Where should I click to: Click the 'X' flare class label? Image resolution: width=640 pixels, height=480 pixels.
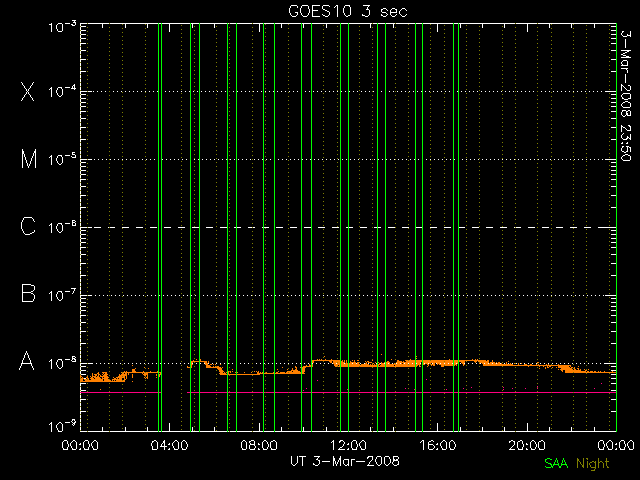(28, 91)
